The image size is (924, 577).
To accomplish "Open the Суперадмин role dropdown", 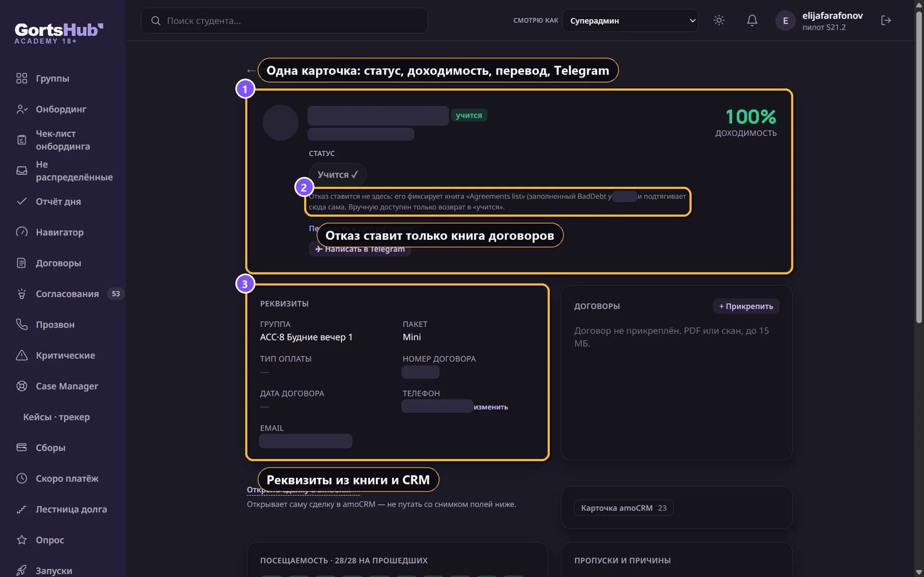I will [630, 21].
